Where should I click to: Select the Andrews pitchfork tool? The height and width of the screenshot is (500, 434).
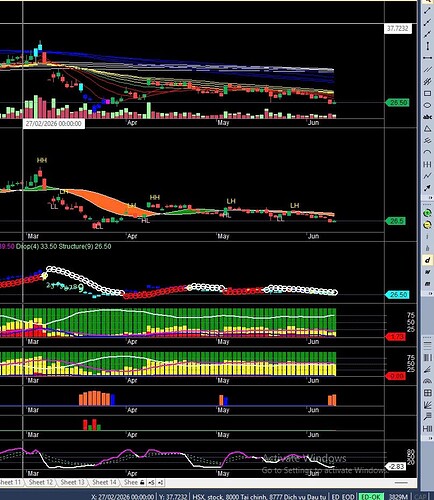(427, 141)
